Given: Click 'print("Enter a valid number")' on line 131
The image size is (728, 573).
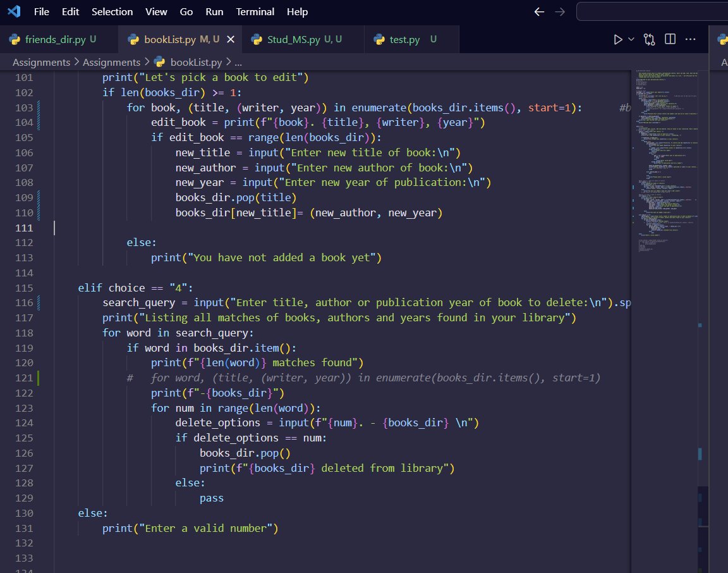Looking at the screenshot, I should pyautogui.click(x=190, y=528).
